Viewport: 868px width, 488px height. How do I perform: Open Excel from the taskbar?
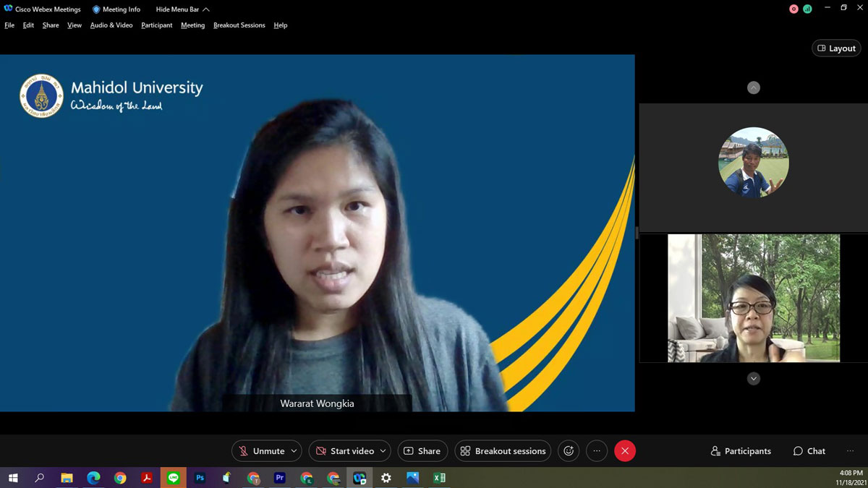click(439, 478)
